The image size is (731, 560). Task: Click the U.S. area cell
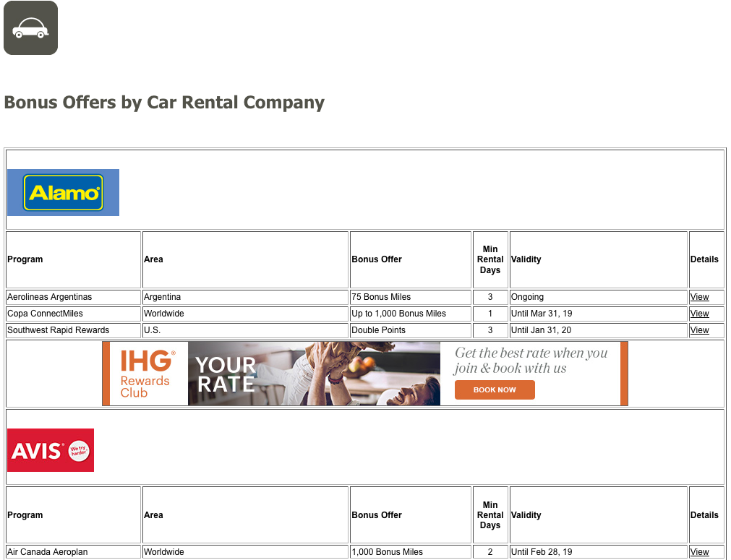[x=245, y=329]
